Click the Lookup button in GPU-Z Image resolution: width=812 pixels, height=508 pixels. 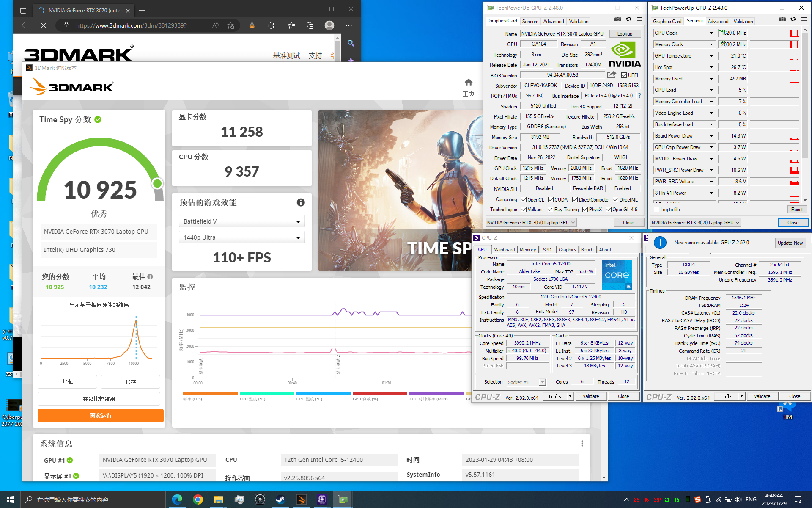tap(625, 34)
